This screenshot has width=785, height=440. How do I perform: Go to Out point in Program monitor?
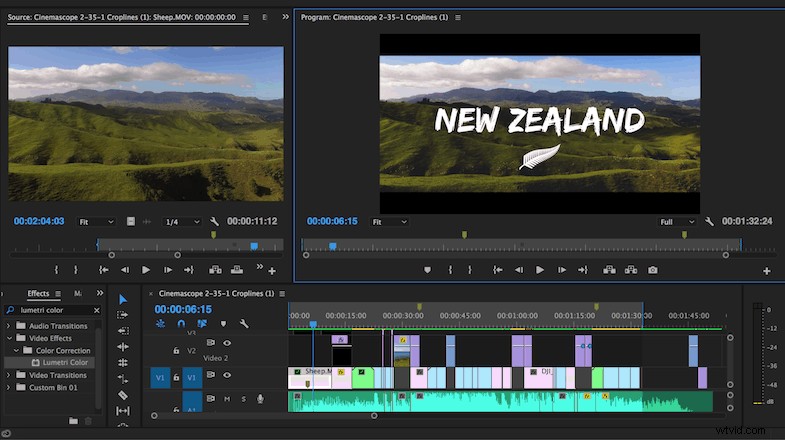coord(583,270)
